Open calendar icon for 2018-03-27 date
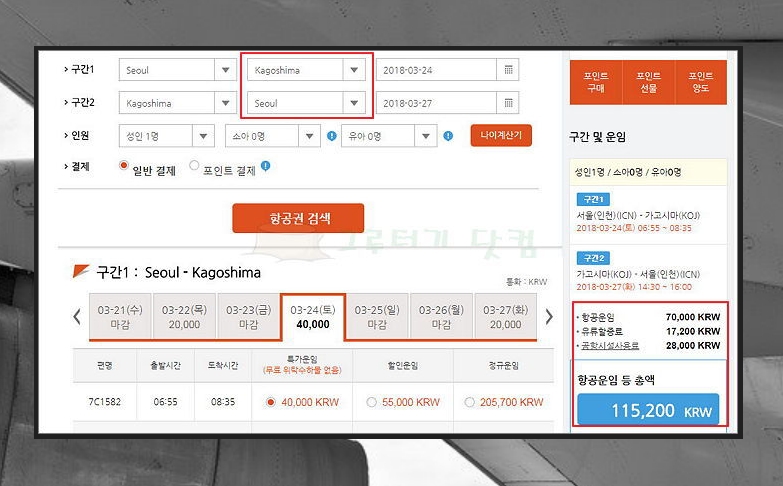783x486 pixels. point(508,103)
